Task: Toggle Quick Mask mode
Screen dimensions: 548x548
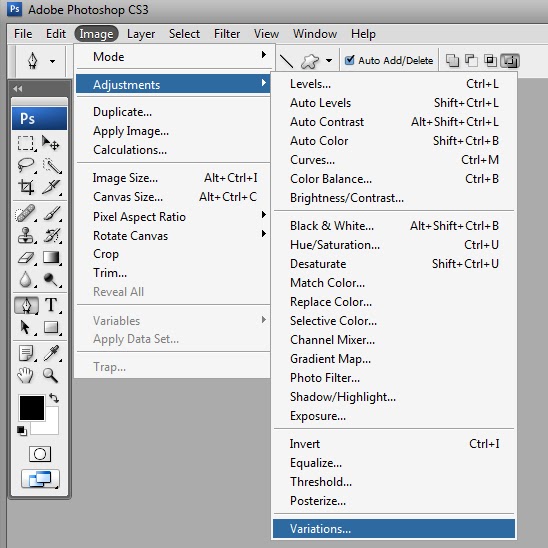Action: click(x=40, y=454)
